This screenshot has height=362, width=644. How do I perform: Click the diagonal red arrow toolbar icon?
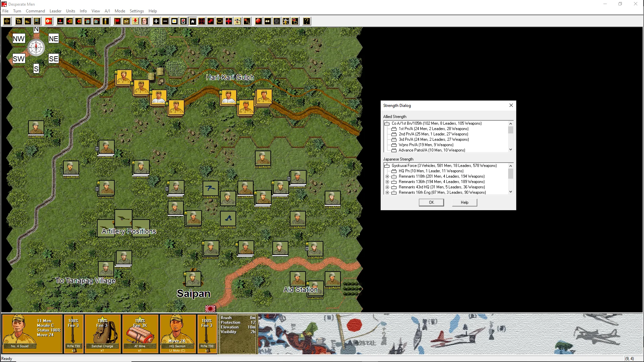(x=211, y=21)
